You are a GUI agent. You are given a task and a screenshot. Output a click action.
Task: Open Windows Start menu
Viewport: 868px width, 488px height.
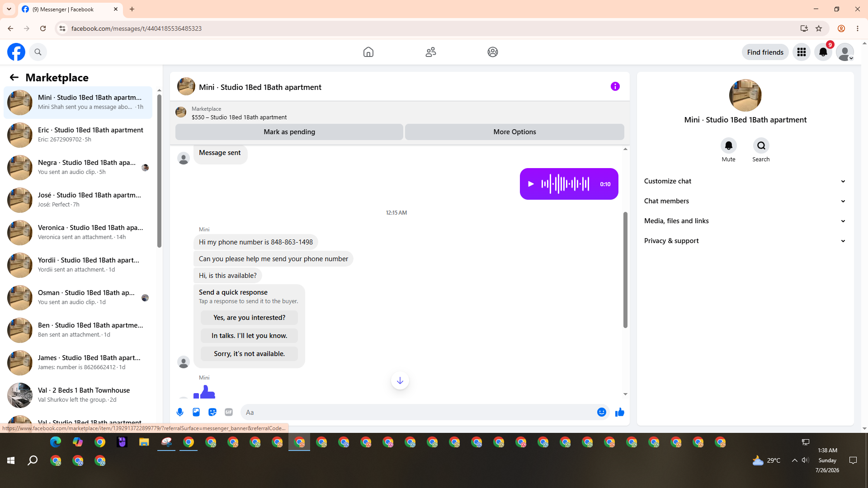point(11,460)
